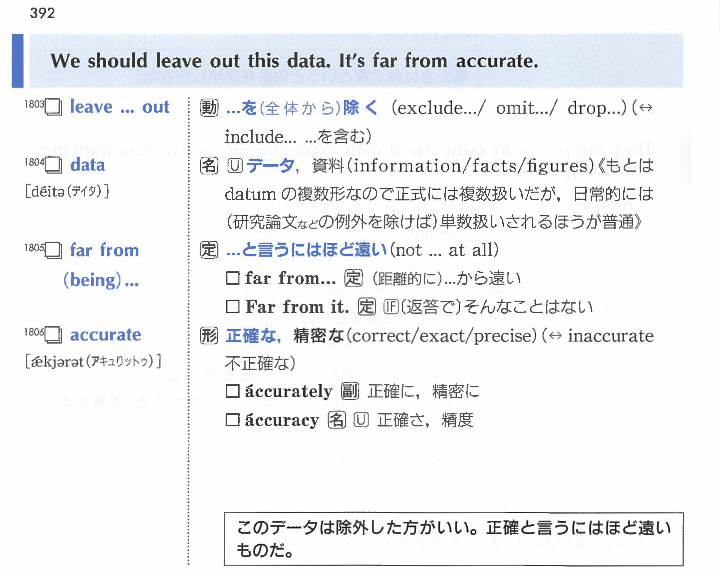
Task: Click the 形 adjective icon before 正確な
Action: (210, 336)
